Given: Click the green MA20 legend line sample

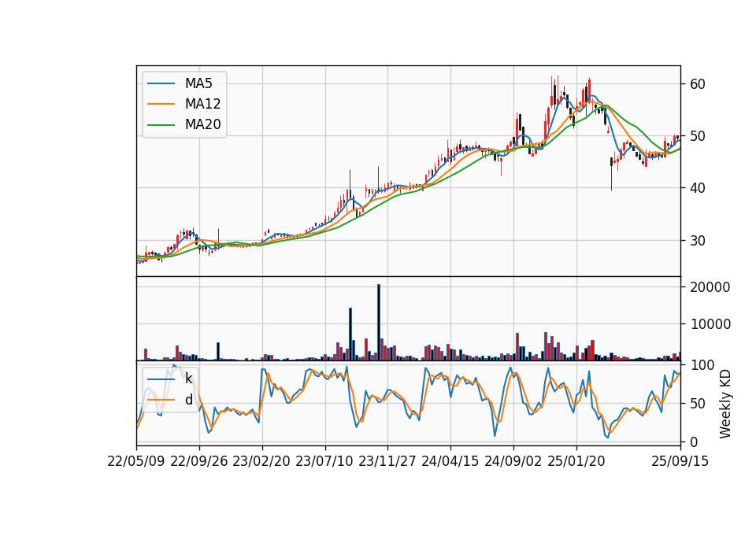Looking at the screenshot, I should (161, 125).
